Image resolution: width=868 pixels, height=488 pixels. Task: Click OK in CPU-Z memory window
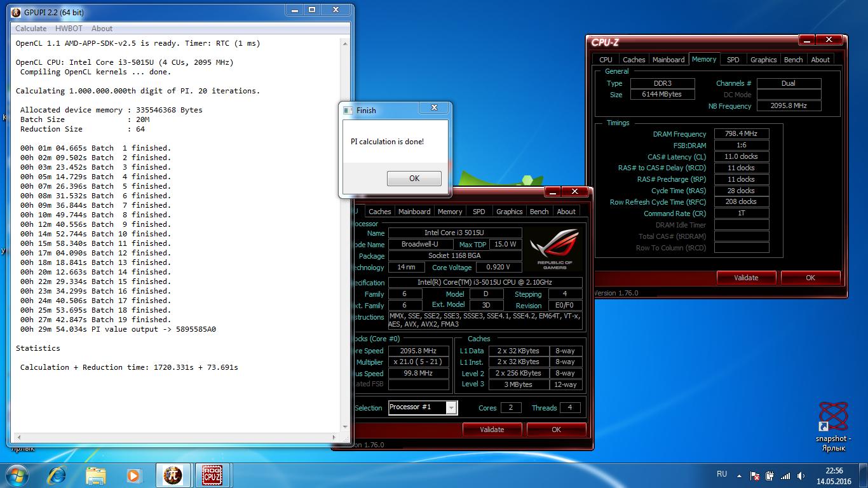(x=810, y=278)
